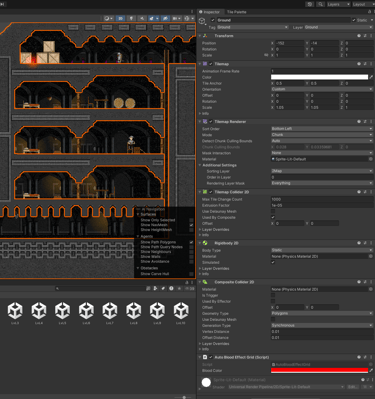This screenshot has width=375, height=399.
Task: Click the GameObject name field Ground
Action: pyautogui.click(x=283, y=20)
